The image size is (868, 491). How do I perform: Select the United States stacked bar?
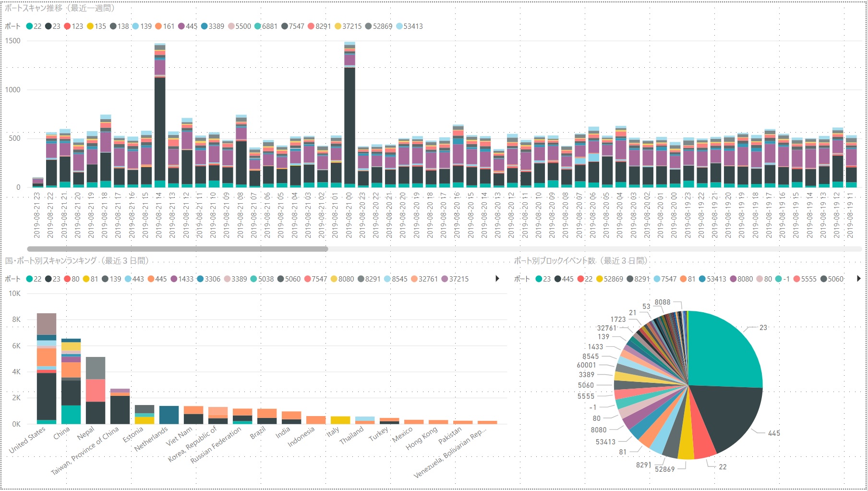tap(47, 368)
